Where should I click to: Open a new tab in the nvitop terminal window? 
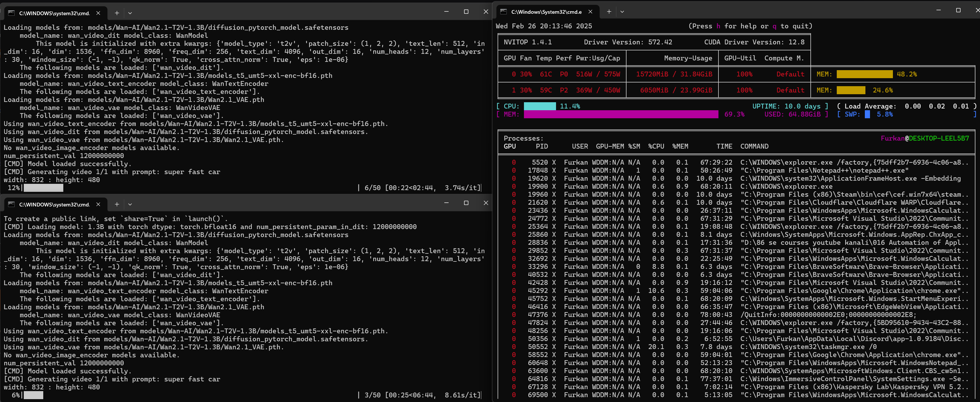609,11
